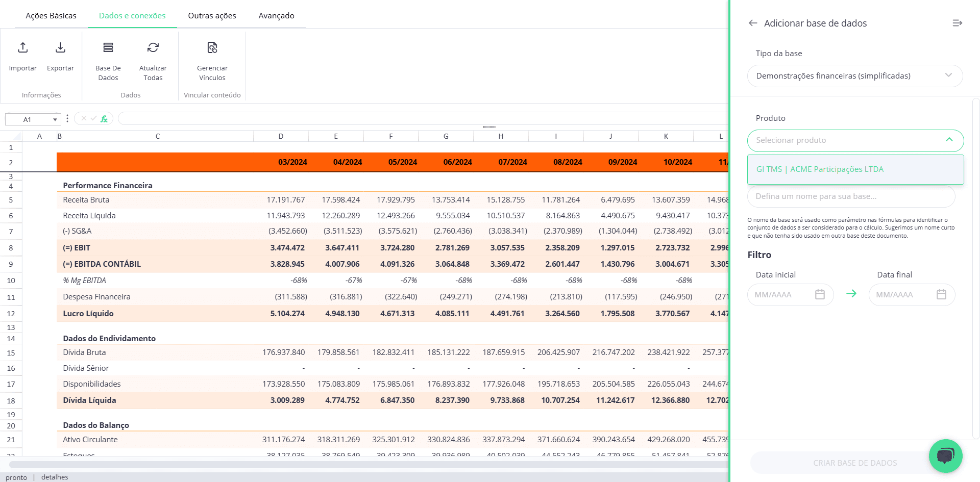Click the Receita Líquida row label

click(x=89, y=215)
